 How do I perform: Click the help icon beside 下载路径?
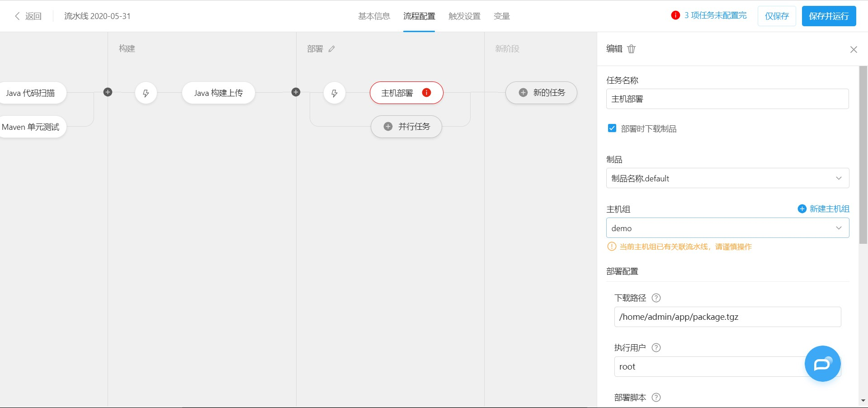tap(656, 298)
